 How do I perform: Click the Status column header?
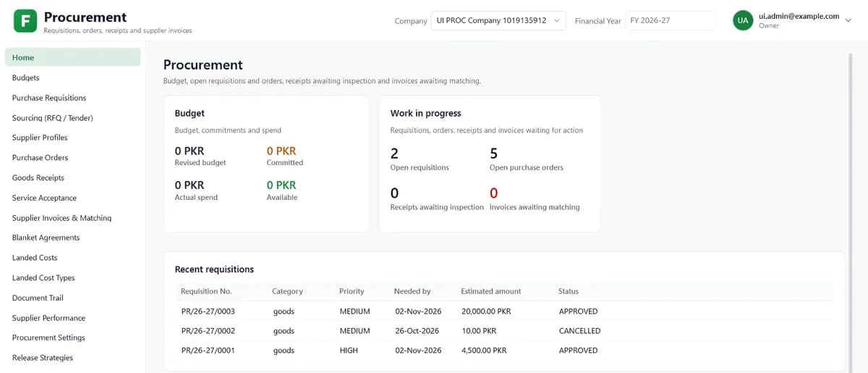pos(569,291)
